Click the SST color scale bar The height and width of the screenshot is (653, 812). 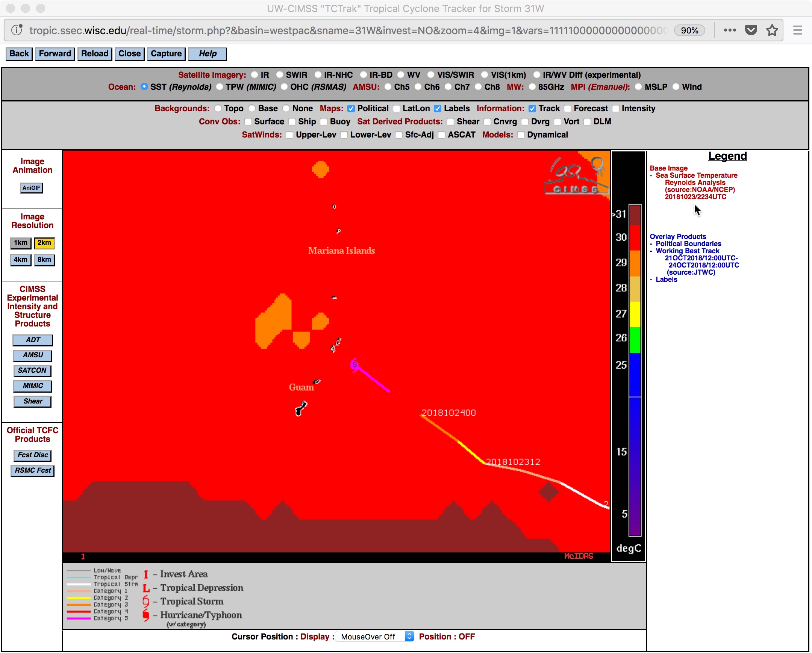635,370
